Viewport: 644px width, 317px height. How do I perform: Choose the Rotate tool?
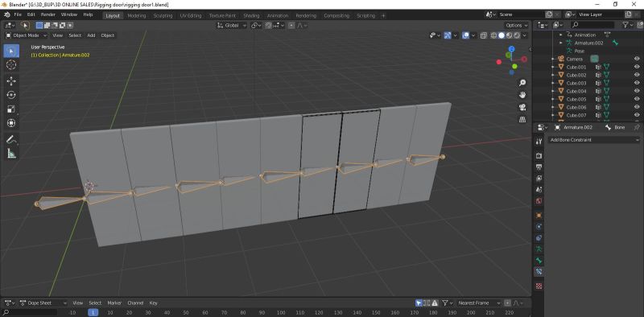tap(11, 95)
